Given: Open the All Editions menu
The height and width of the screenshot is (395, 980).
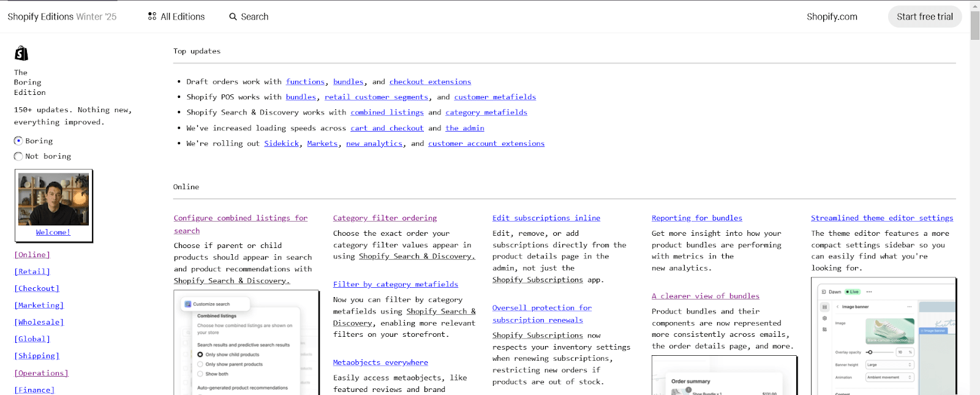Looking at the screenshot, I should coord(176,17).
